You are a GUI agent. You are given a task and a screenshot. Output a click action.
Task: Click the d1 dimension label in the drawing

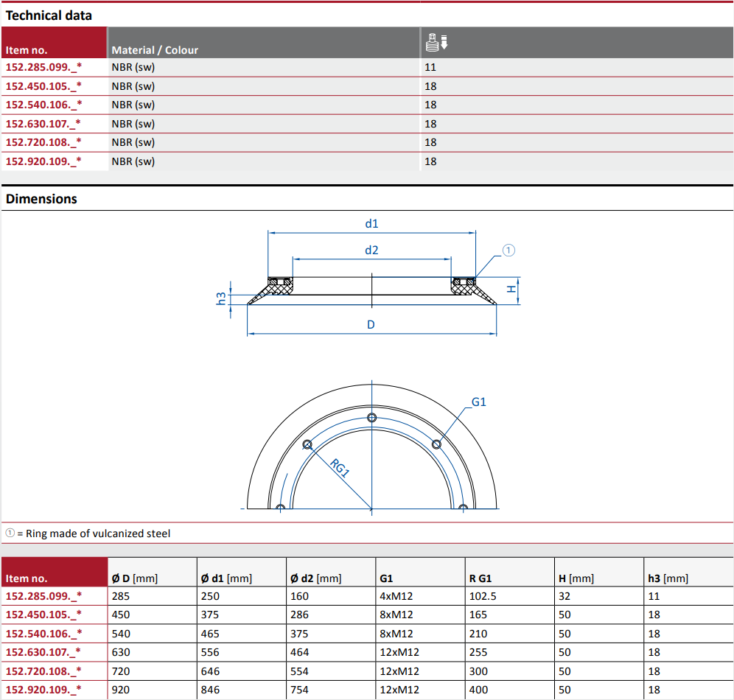pos(371,223)
